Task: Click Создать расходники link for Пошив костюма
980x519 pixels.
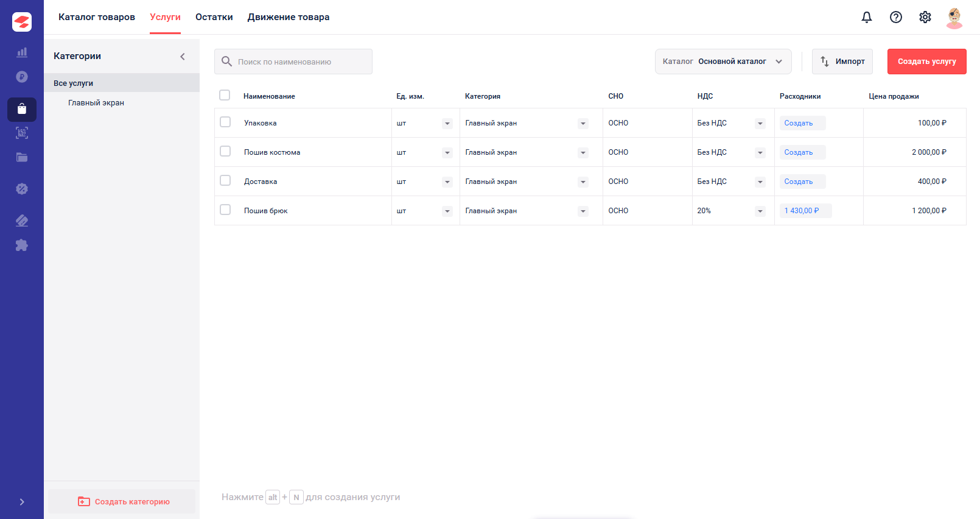Action: 802,152
